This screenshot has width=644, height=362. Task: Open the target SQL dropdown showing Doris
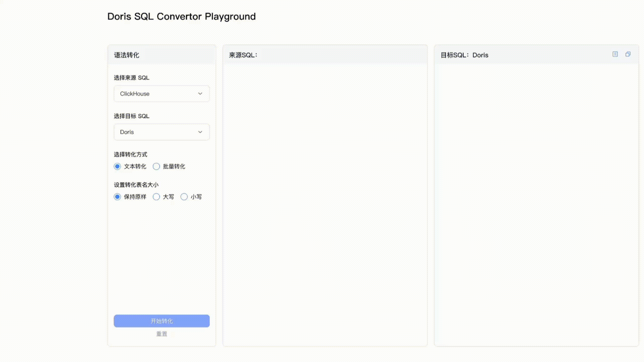[x=162, y=132]
